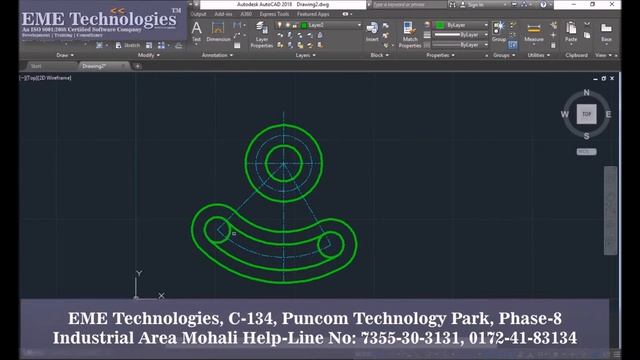Screen dimensions: 640x360
Task: Expand the Block panel
Action: click(379, 55)
